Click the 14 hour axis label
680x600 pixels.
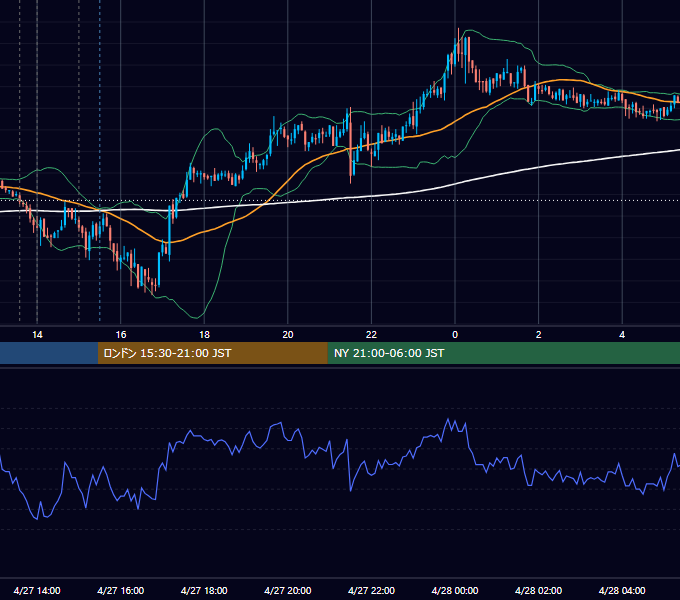tap(37, 335)
